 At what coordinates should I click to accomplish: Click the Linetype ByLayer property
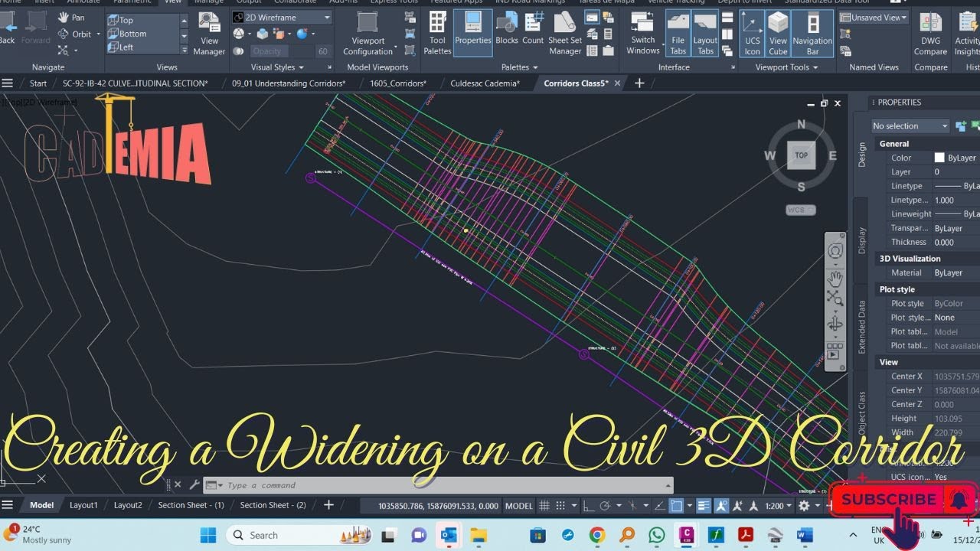pos(957,186)
